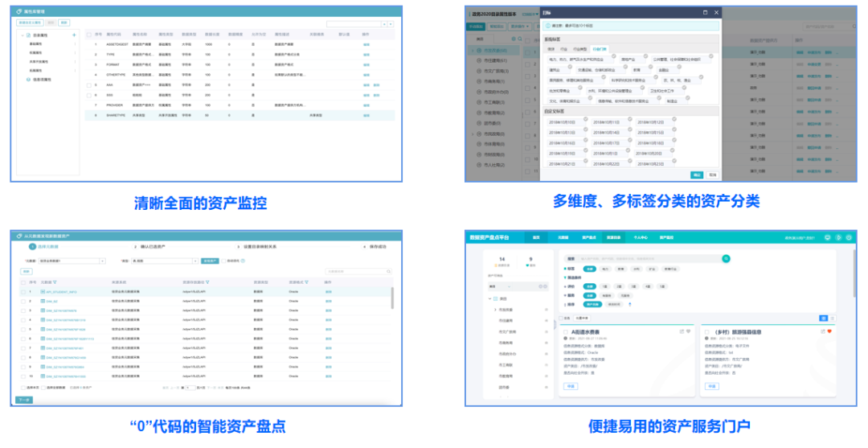
Task: Click the share icon on A街道水费表 card
Action: coord(682,331)
